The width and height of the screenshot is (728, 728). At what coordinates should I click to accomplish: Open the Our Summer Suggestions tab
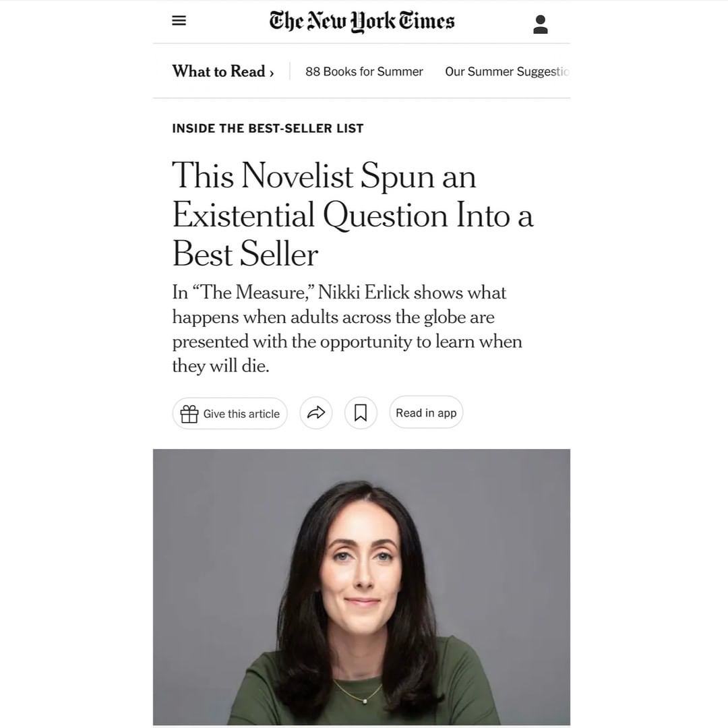pos(507,71)
